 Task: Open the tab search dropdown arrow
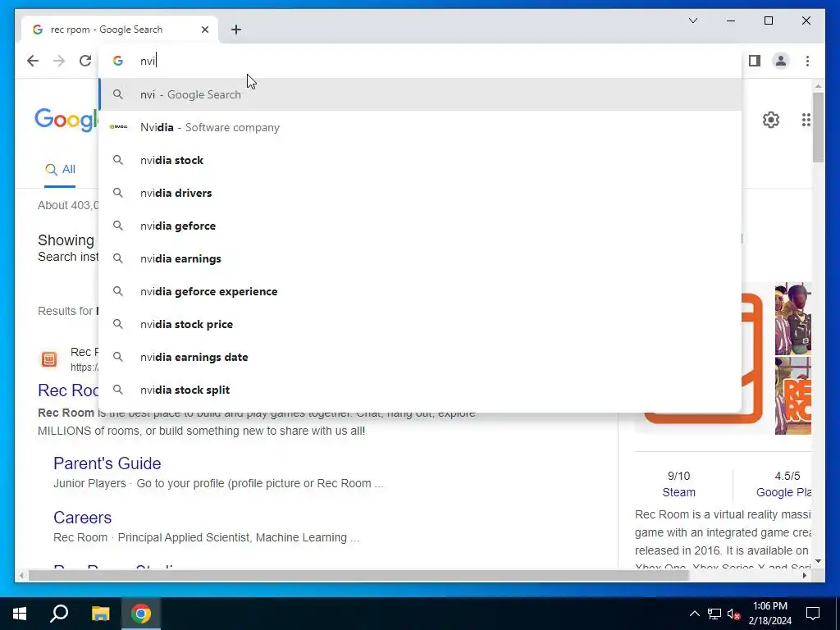pyautogui.click(x=692, y=21)
